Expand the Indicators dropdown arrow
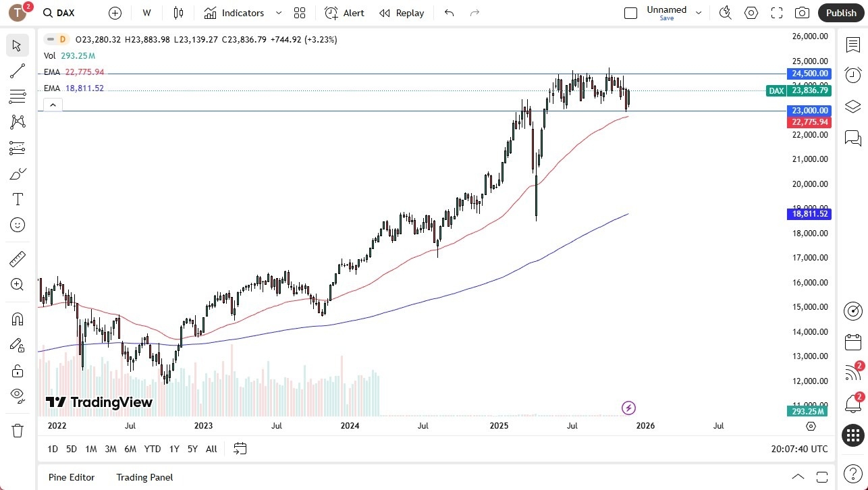 [x=279, y=13]
